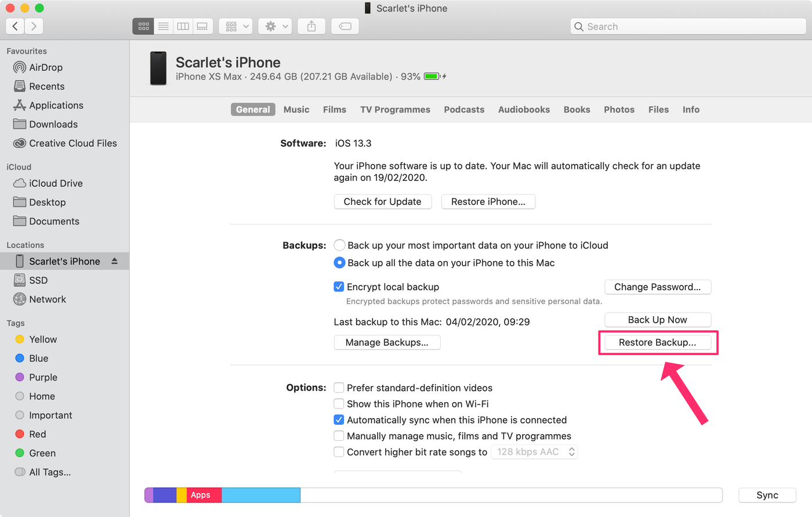Screen dimensions: 812x517
Task: Switch to gallery view icon
Action: (202, 26)
